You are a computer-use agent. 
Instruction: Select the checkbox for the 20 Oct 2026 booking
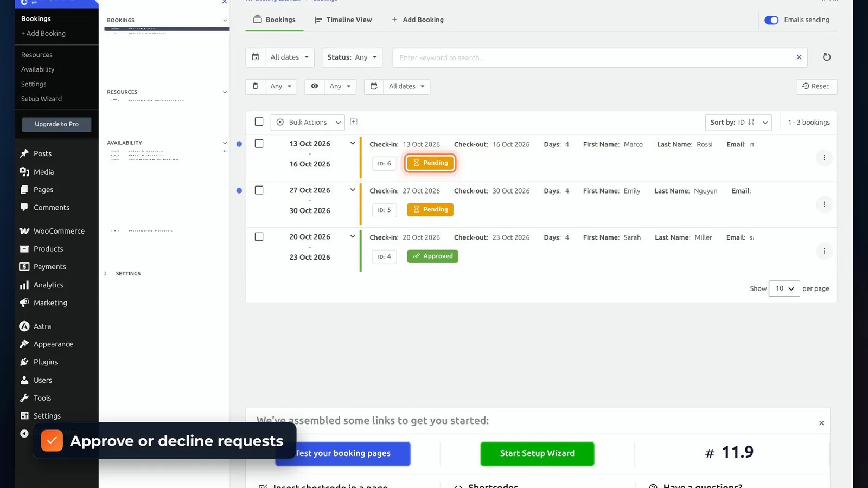tap(259, 237)
